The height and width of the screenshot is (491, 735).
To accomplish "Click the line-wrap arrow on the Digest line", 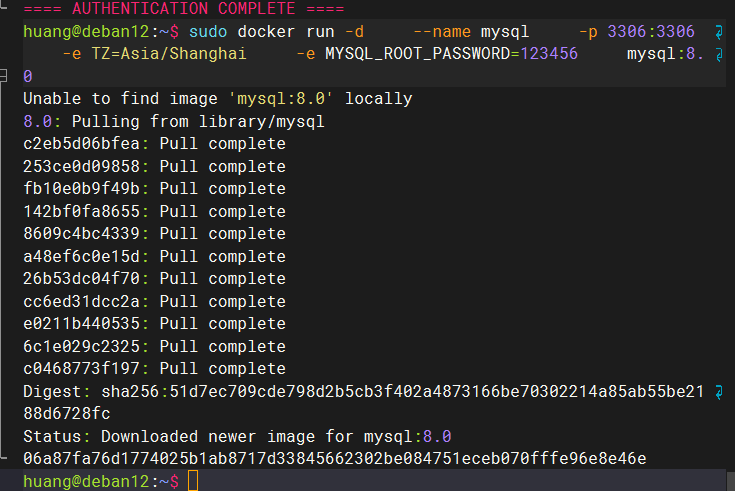I will (719, 392).
